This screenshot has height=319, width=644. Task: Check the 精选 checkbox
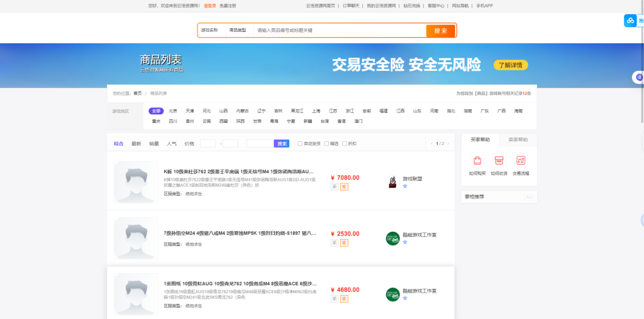(x=326, y=144)
